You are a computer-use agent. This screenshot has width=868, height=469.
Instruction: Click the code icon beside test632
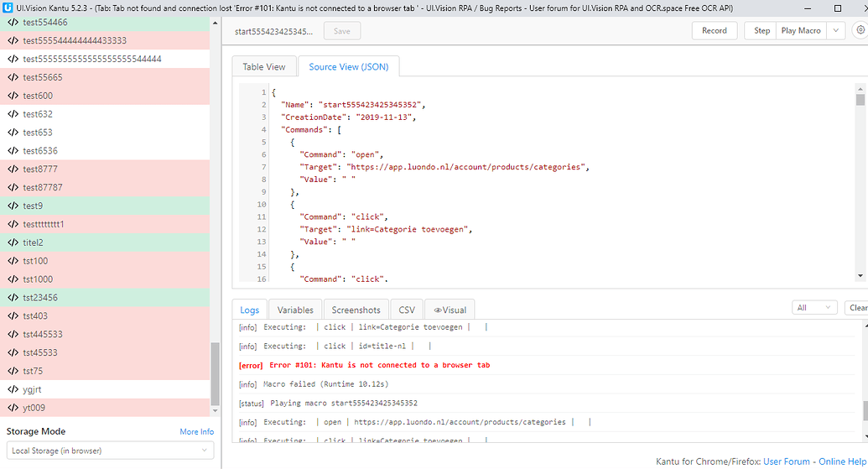(x=13, y=114)
